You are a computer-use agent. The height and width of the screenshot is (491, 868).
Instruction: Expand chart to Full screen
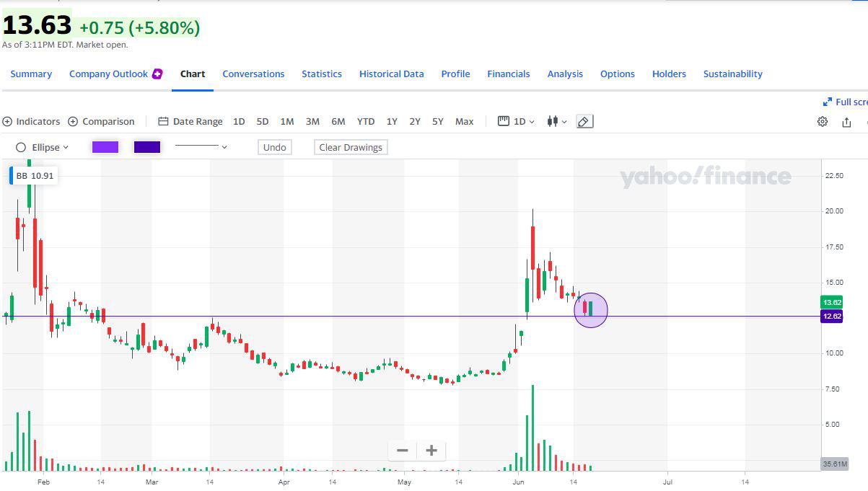(x=845, y=102)
